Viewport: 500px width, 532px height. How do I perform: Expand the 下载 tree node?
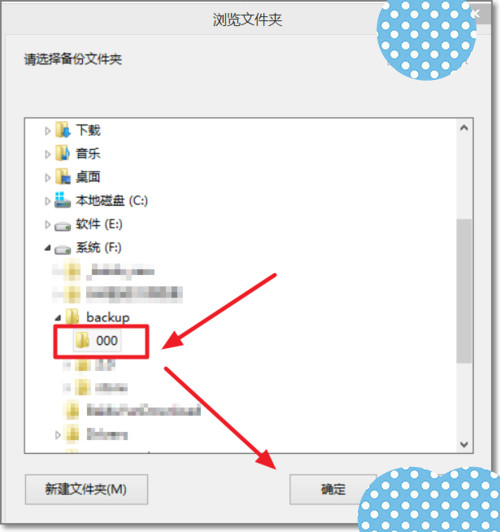point(47,131)
